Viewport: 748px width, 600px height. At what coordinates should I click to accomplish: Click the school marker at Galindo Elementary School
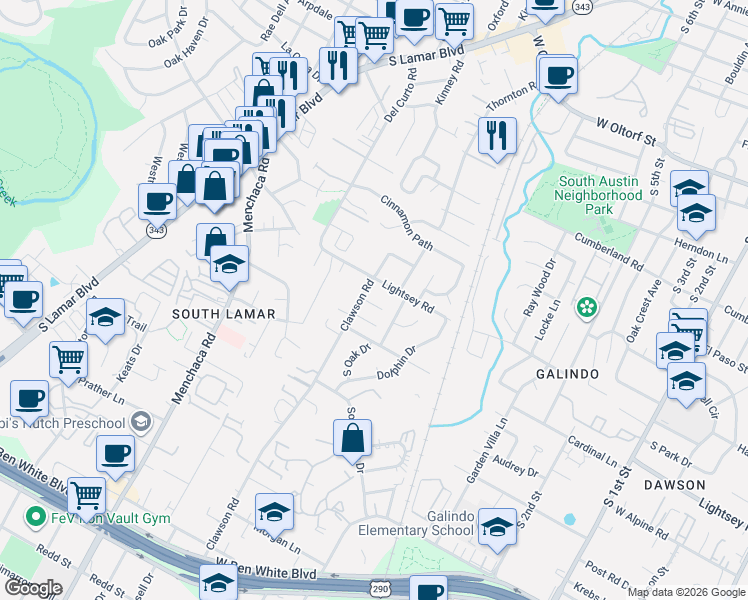click(x=497, y=530)
